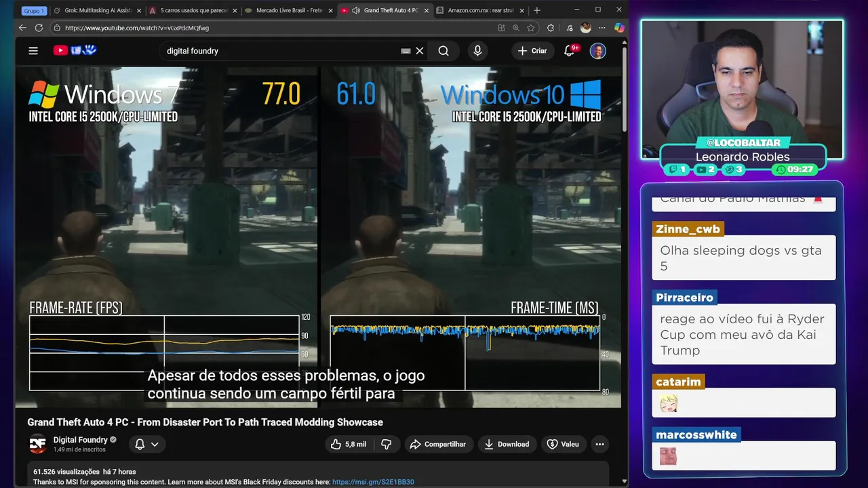
Task: Add this page to favorites with the star
Action: point(531,28)
